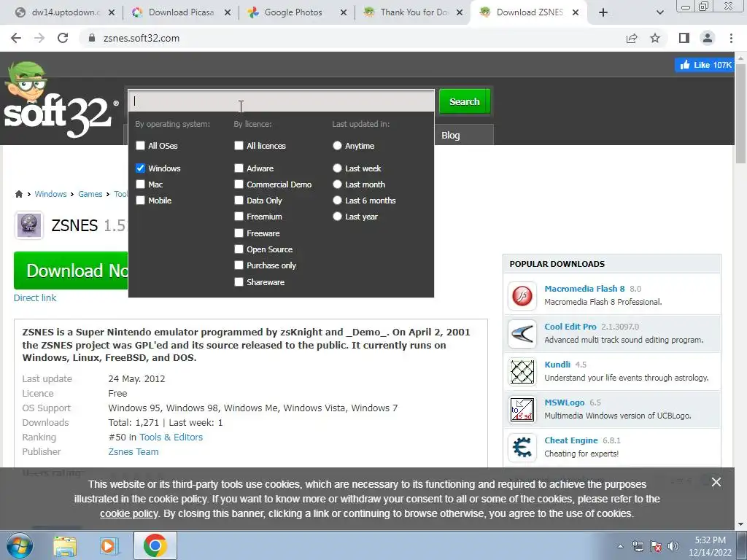
Task: Click the Cheat Engine app icon
Action: pos(522,448)
